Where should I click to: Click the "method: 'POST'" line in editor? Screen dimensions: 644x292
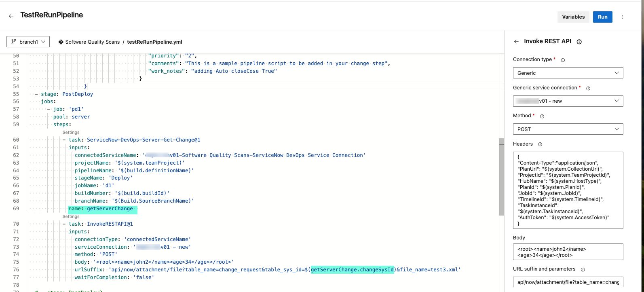pyautogui.click(x=96, y=254)
